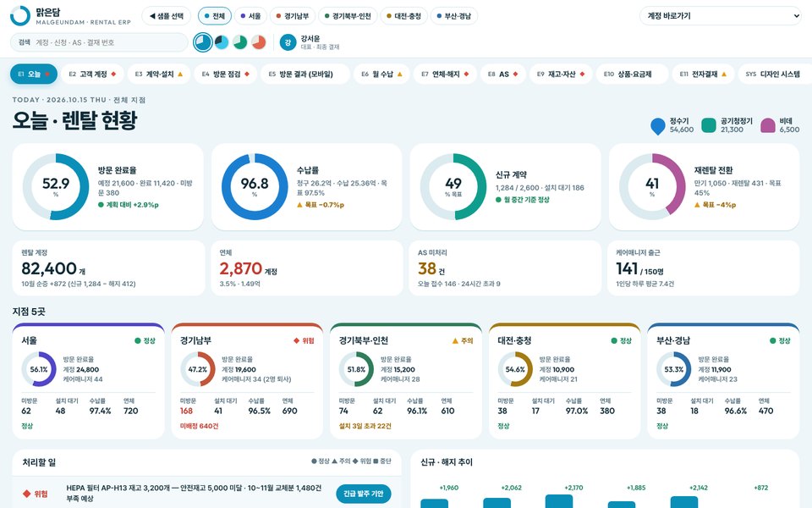Click the 부산·경남 53.3% branch donut
The image size is (812, 508).
(x=674, y=369)
